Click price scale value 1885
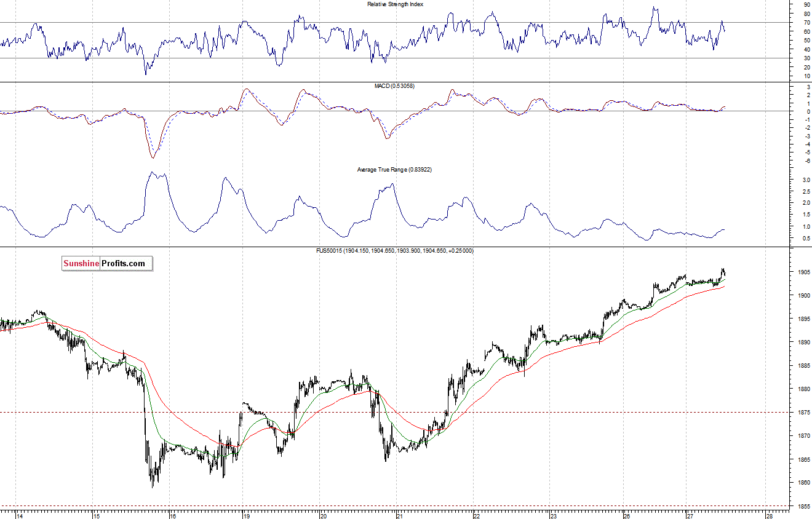812x519 pixels. 803,365
